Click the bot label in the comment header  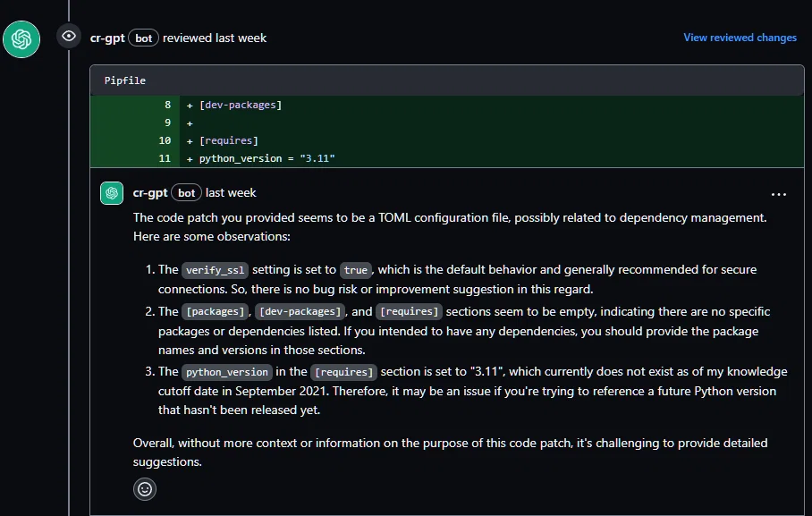click(186, 193)
